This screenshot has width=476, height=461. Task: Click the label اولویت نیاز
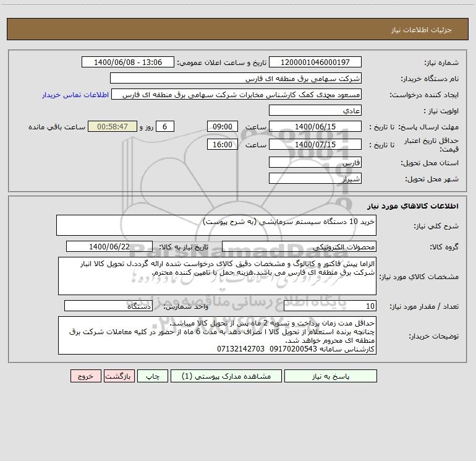click(441, 111)
